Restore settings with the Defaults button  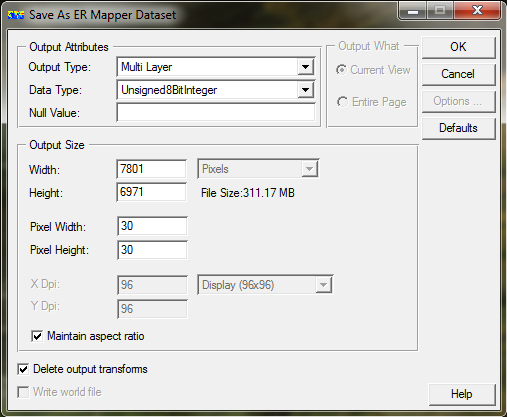(458, 128)
